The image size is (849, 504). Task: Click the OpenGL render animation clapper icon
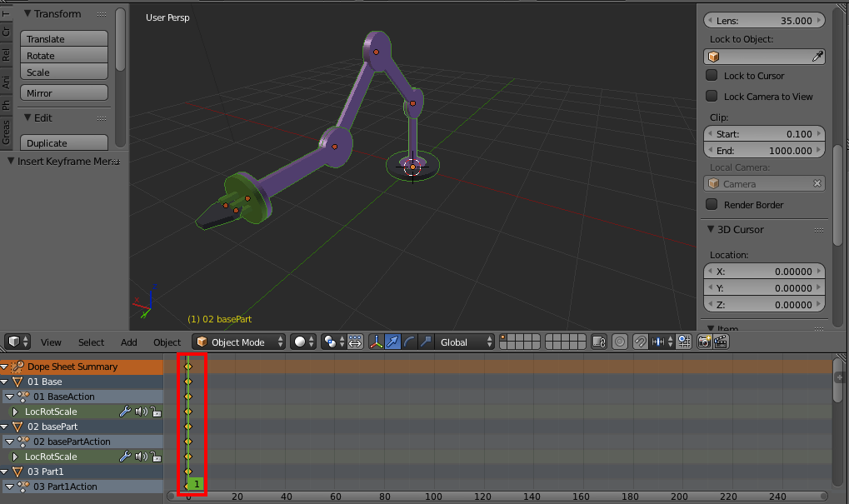pyautogui.click(x=721, y=342)
